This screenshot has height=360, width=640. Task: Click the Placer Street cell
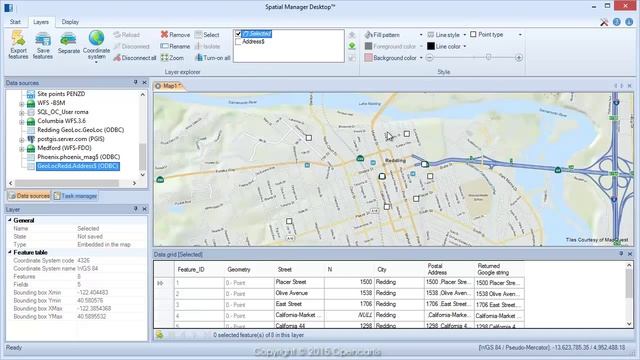click(x=299, y=282)
